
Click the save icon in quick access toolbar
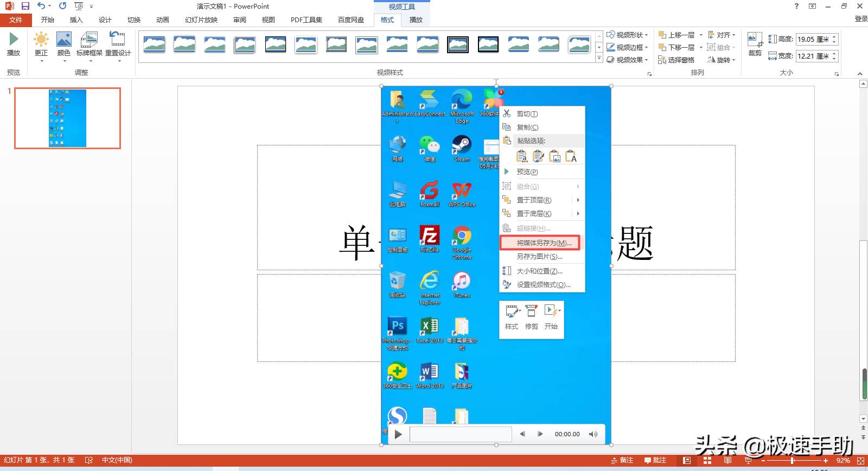click(x=25, y=6)
